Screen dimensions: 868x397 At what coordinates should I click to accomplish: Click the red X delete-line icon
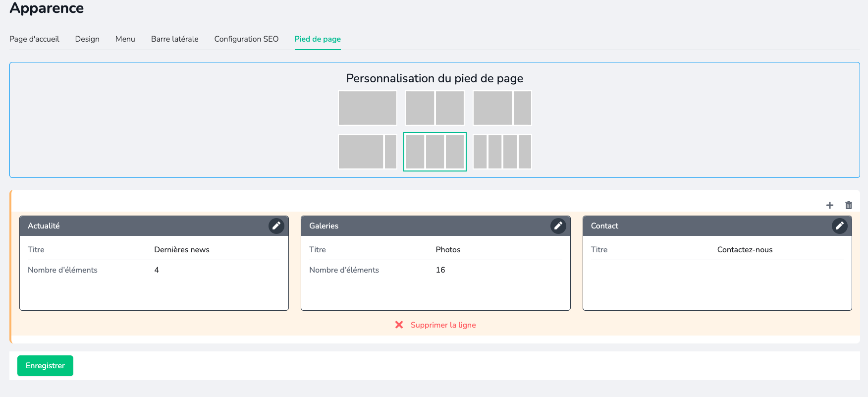tap(399, 325)
